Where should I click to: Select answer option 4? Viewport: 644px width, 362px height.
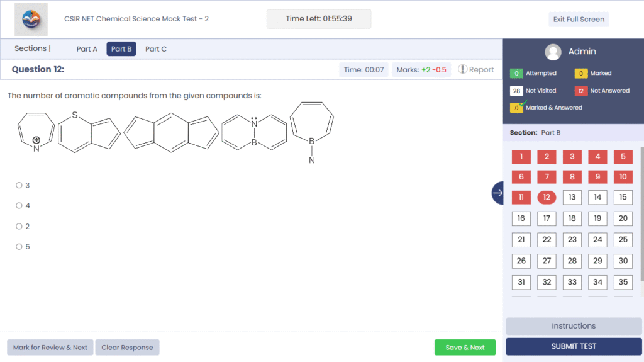point(19,205)
